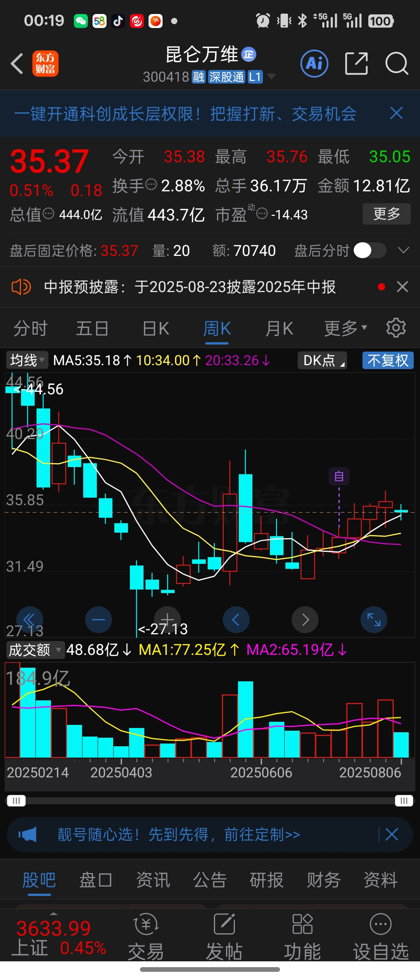Tap the 交易 yen icon

146,924
